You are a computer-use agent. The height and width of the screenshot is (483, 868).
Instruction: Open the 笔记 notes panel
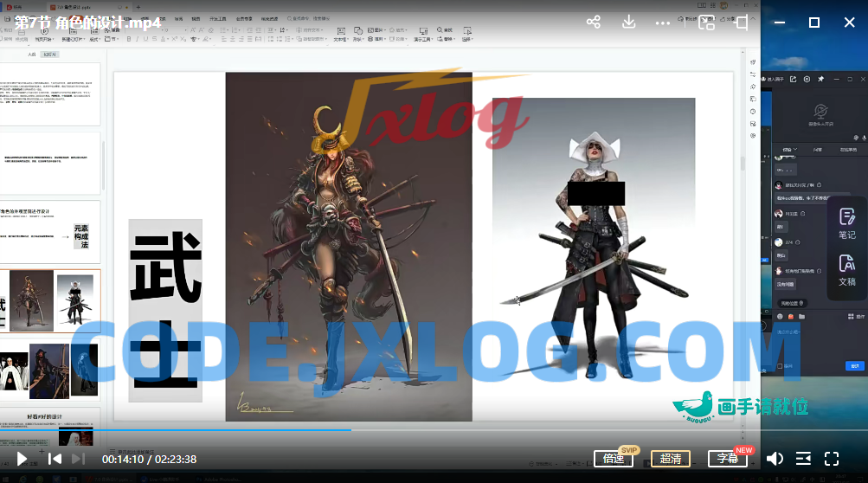[x=847, y=223]
